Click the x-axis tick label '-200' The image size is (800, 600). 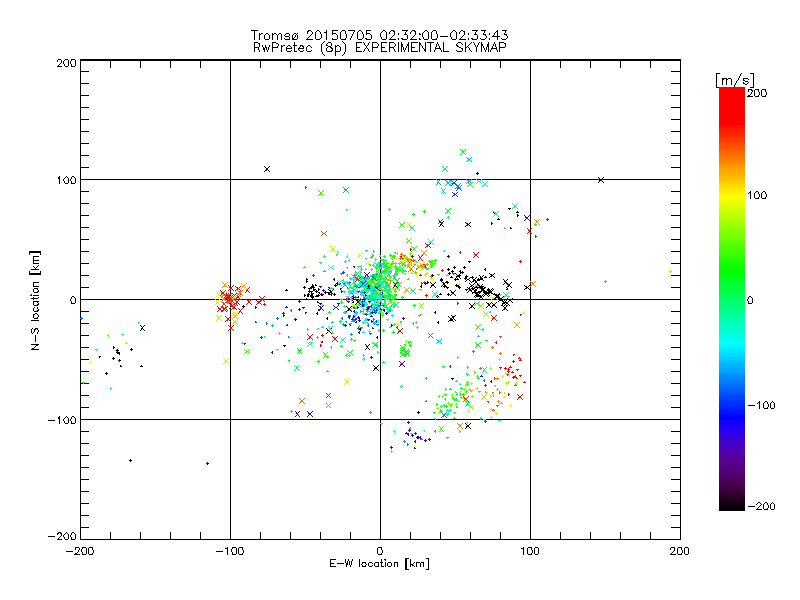coord(80,552)
